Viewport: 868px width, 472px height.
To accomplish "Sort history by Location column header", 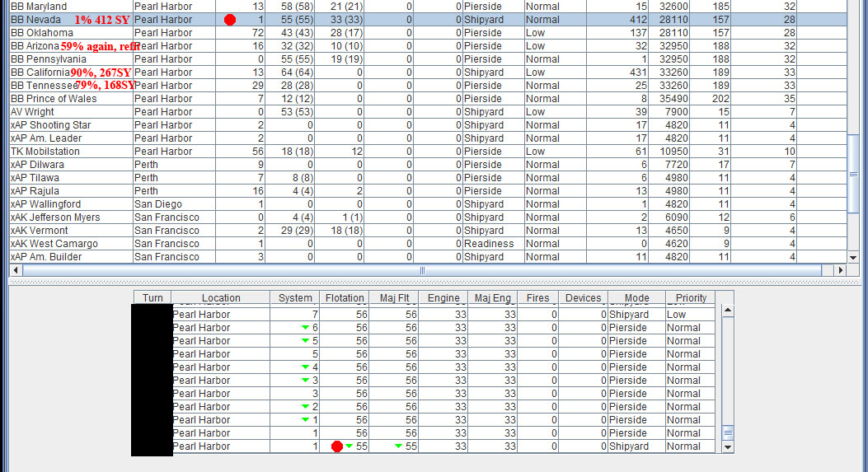I will tap(220, 297).
